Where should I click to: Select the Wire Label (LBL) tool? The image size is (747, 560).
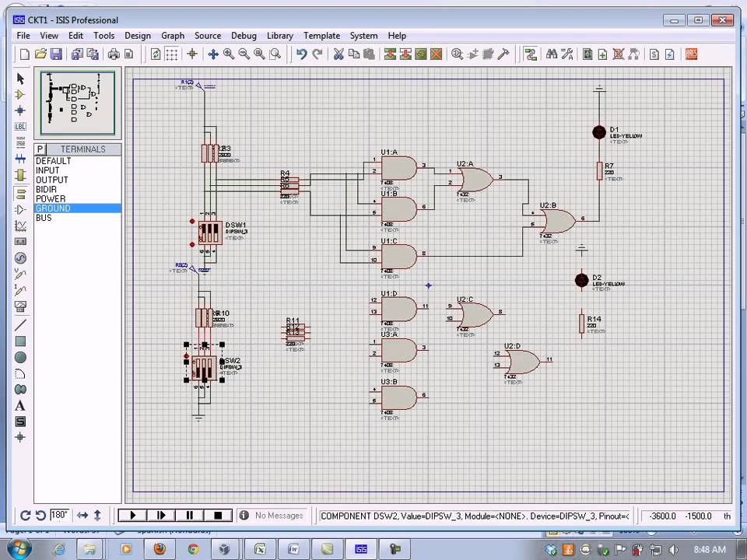tap(20, 127)
